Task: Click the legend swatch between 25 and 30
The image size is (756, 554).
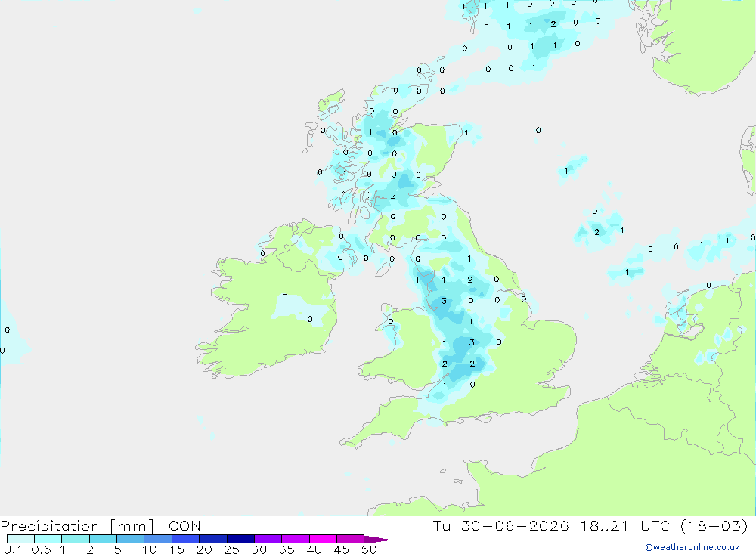Action: click(x=240, y=539)
